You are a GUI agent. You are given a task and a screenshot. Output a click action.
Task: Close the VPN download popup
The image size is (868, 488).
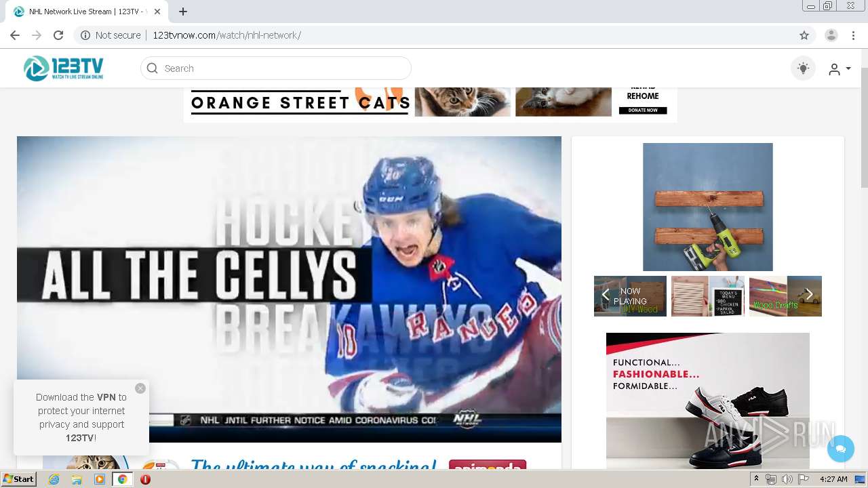[140, 388]
